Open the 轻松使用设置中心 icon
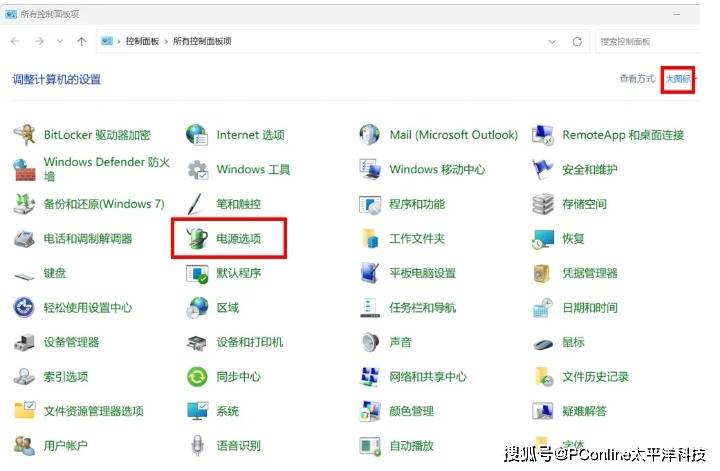The image size is (720, 471). (24, 308)
